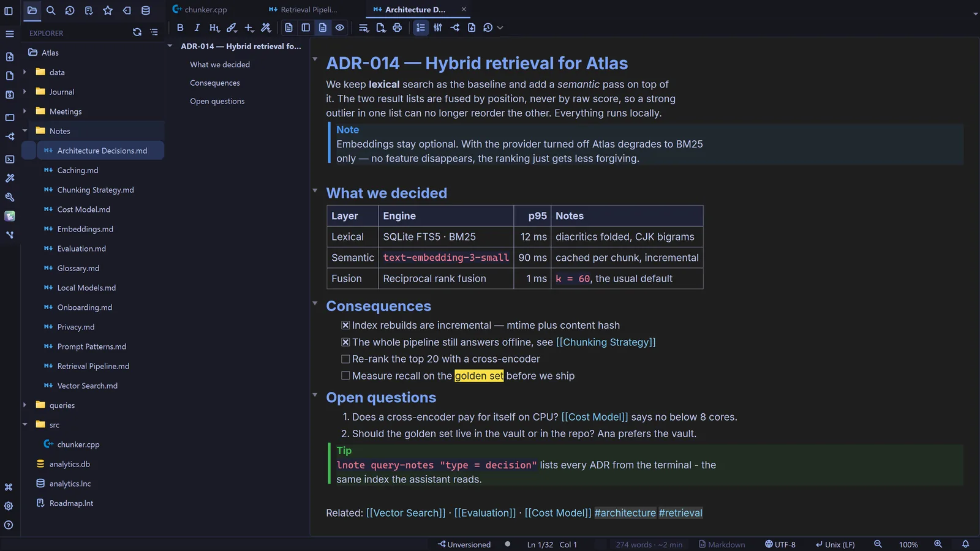Open the [[Evaluation]] related link
This screenshot has width=980, height=551.
click(485, 513)
